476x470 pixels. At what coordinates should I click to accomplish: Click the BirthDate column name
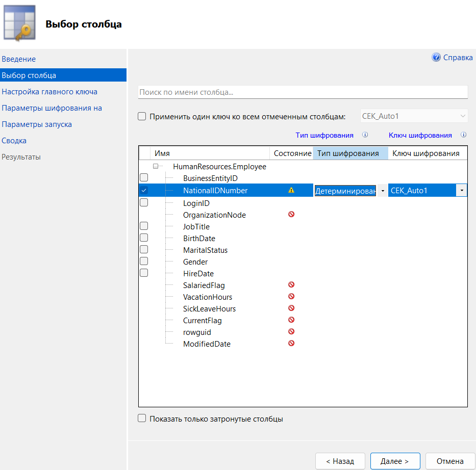(x=199, y=239)
